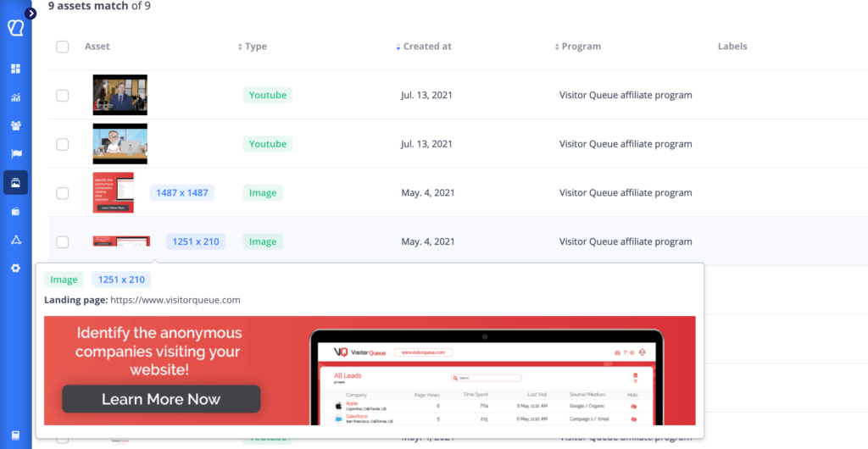Open the cartoon desk video thumbnail
Screen dimensions: 868x449
click(x=120, y=144)
